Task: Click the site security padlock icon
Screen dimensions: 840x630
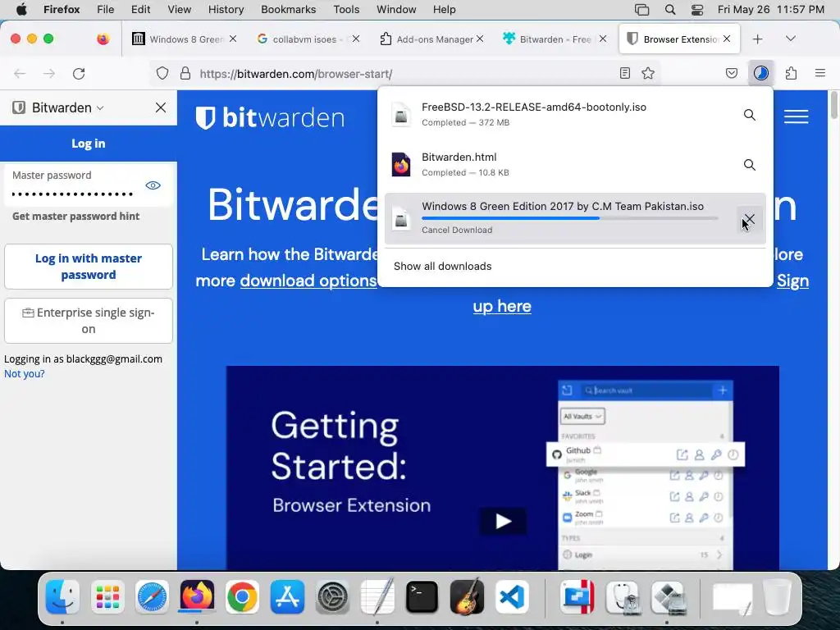Action: (x=185, y=73)
